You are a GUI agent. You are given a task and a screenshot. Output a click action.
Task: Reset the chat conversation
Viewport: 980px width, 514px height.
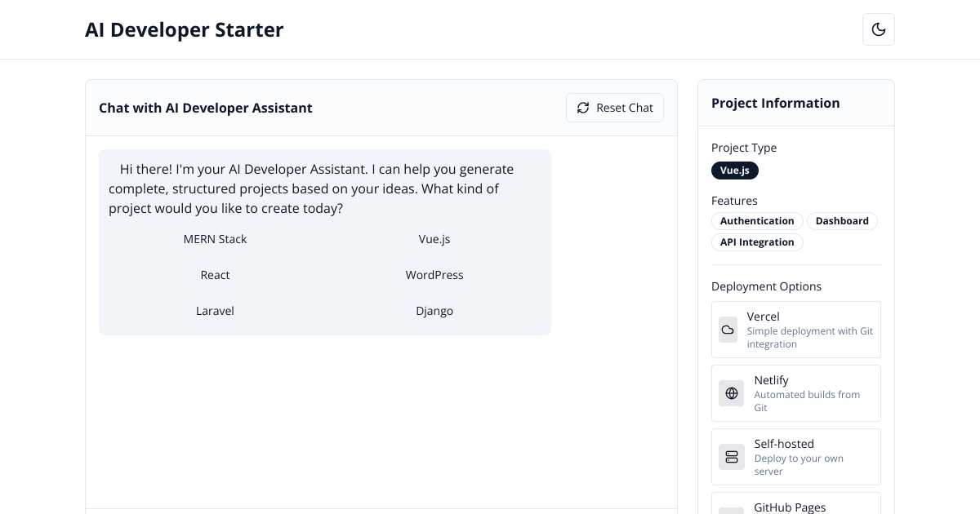point(615,108)
